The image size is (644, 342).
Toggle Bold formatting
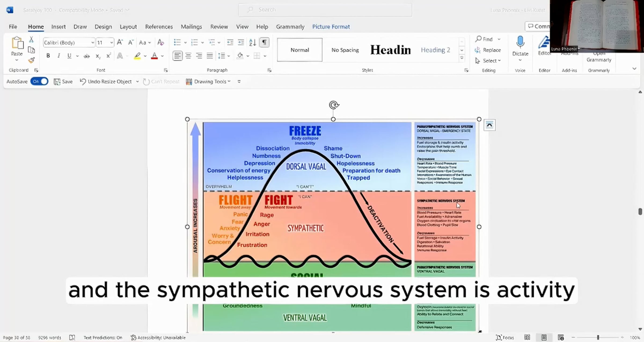[48, 56]
